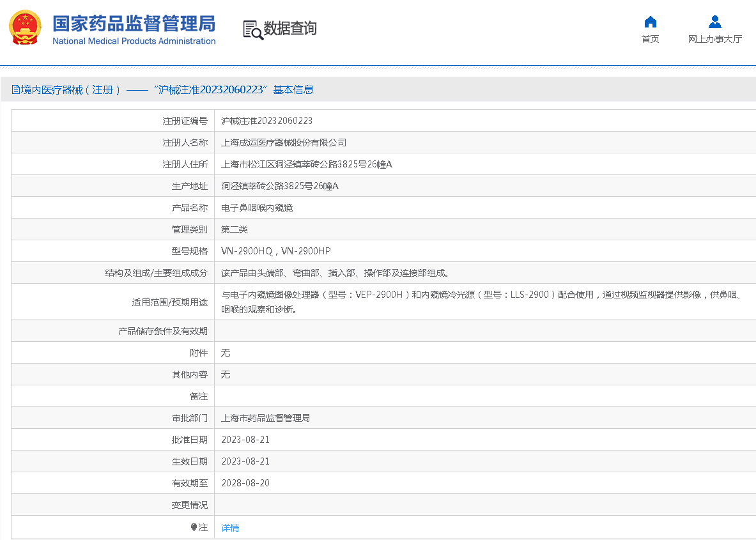Open the 详情 details link
Image resolution: width=756 pixels, height=540 pixels.
[x=230, y=528]
